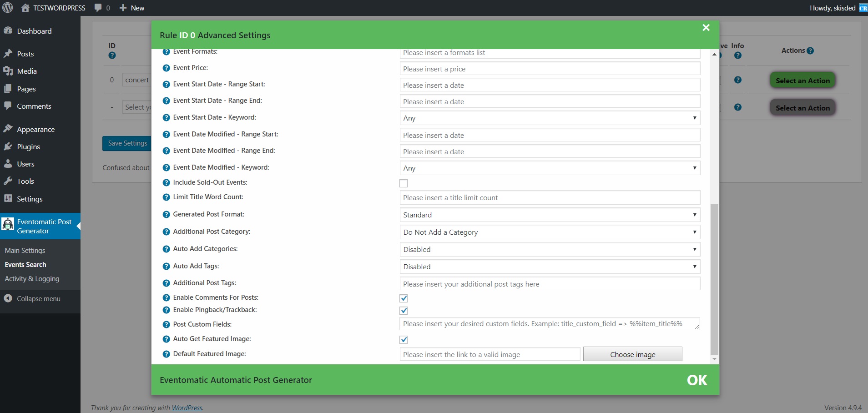Click help icon for Event Start Date - Range End
The height and width of the screenshot is (413, 868).
166,101
